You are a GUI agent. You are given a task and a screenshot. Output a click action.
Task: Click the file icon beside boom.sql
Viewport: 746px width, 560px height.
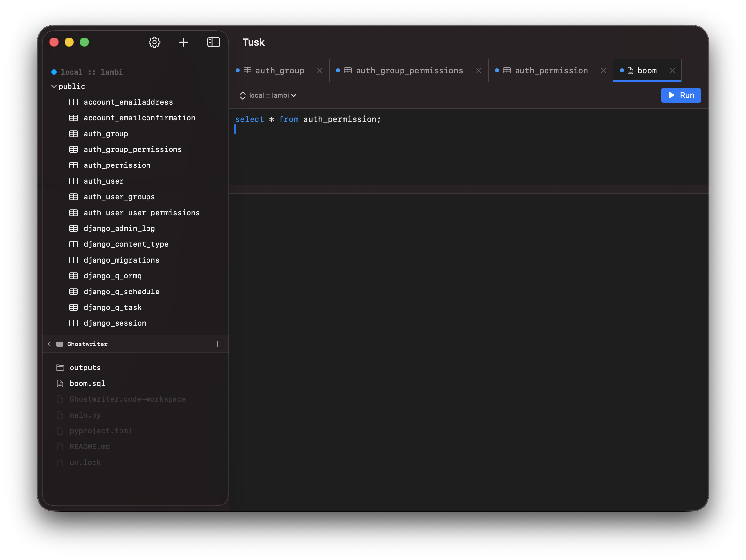pyautogui.click(x=60, y=383)
